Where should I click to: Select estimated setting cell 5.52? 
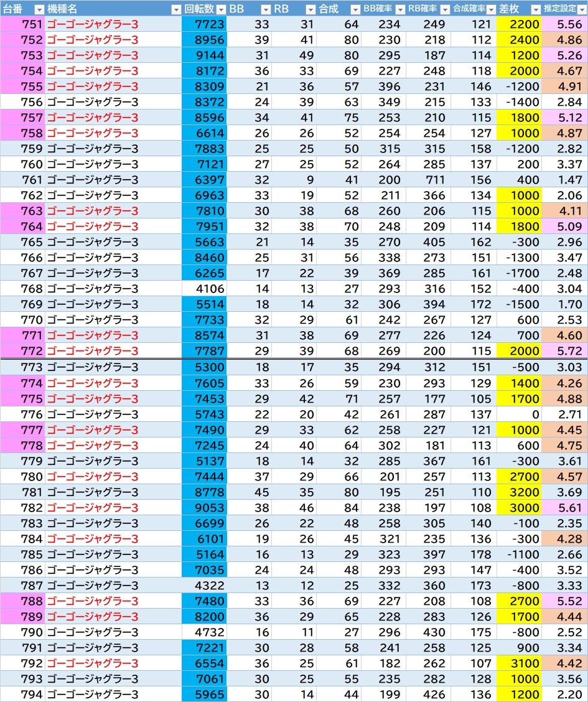coord(564,601)
